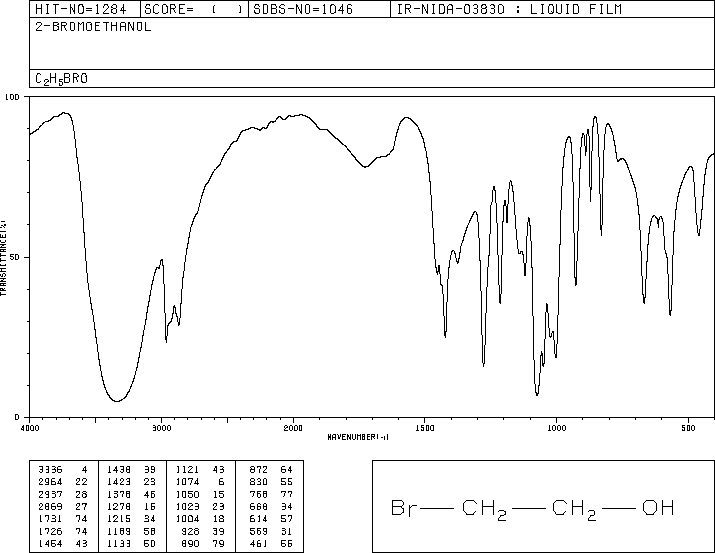Select peak value 2964 in the table

[x=50, y=482]
